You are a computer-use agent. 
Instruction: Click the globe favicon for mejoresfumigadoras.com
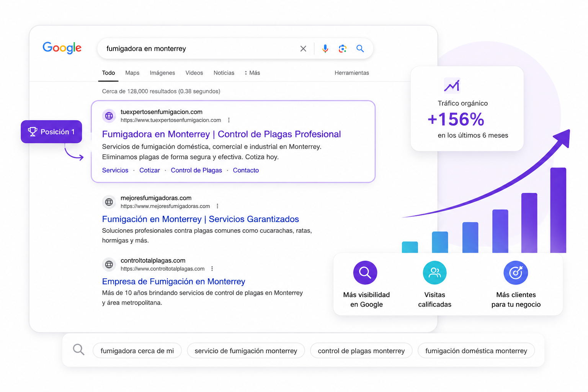coord(109,202)
